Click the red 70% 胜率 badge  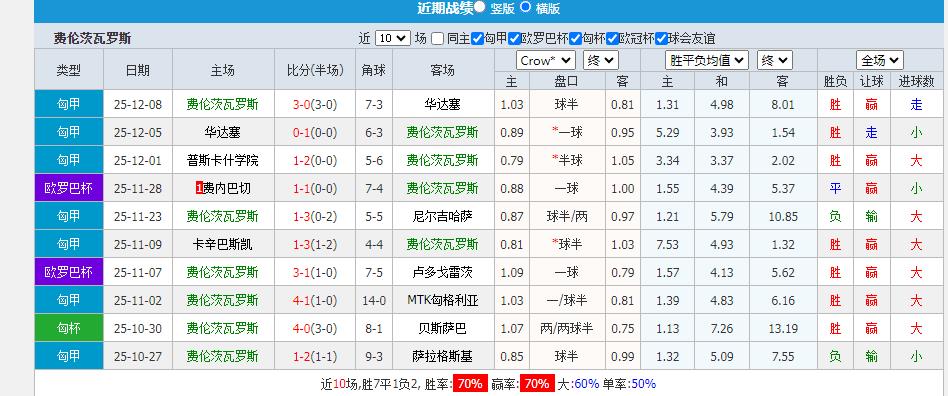click(470, 383)
